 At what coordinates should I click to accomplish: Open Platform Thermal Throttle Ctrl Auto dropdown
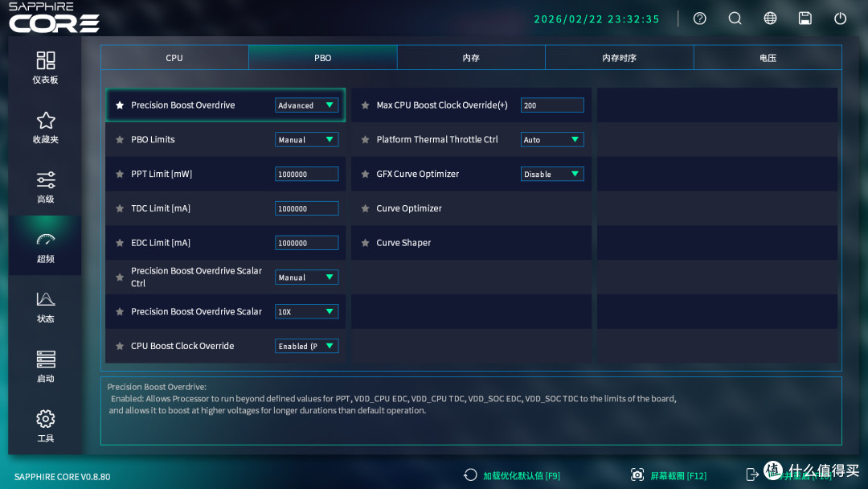pyautogui.click(x=552, y=140)
